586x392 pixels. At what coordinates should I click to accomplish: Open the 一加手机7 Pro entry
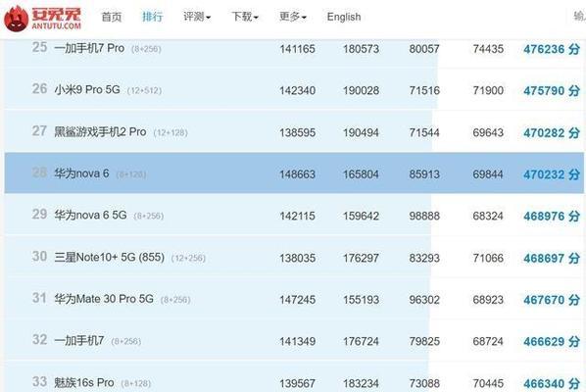tap(89, 48)
